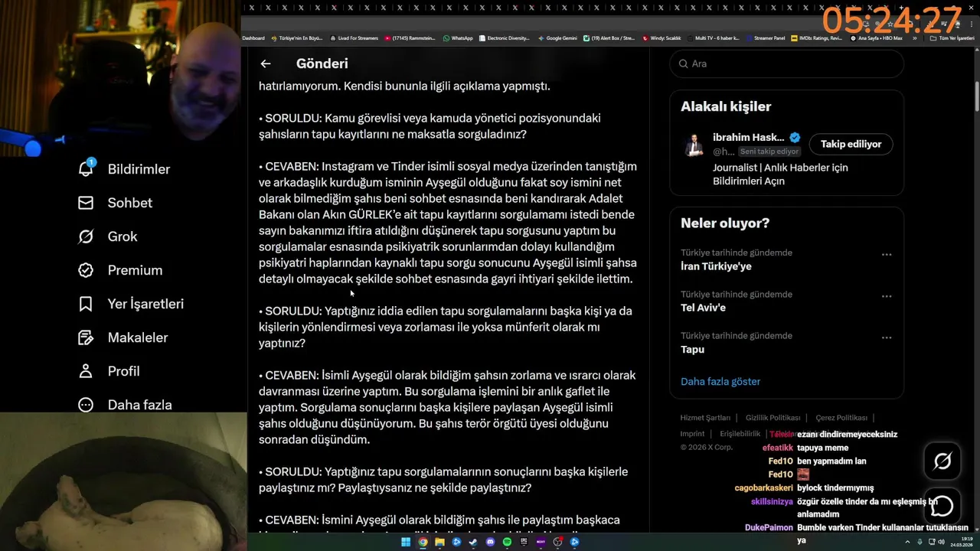Screen dimensions: 980x551
Task: Open Multi TV bookmark
Action: point(713,37)
